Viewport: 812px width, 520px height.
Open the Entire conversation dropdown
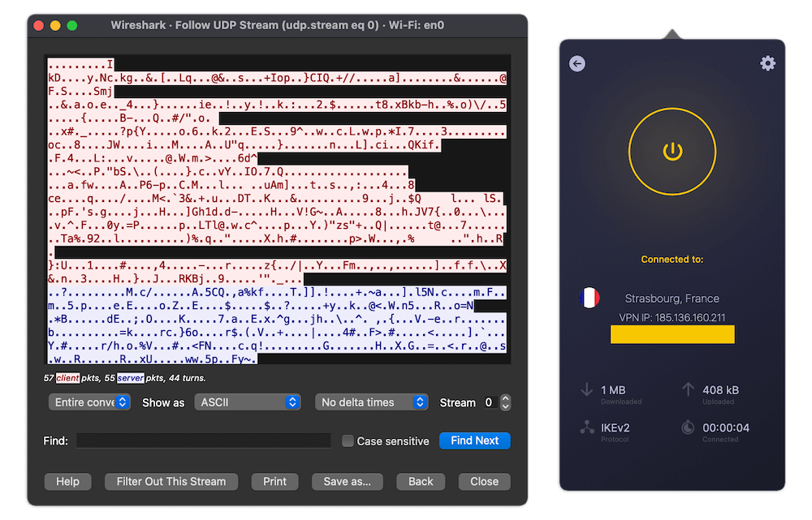click(x=89, y=402)
